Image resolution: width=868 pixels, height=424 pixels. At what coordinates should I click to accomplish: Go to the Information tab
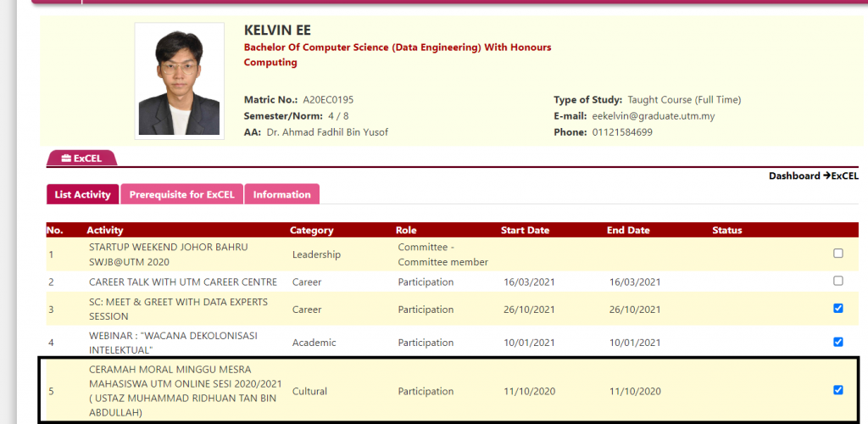click(281, 194)
